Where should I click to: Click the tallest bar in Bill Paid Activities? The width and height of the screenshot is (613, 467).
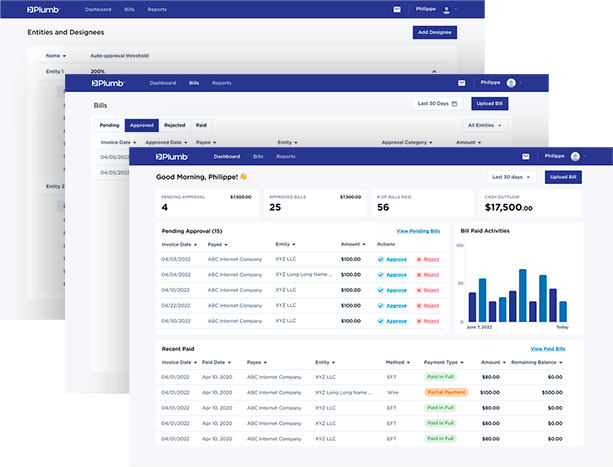(522, 295)
